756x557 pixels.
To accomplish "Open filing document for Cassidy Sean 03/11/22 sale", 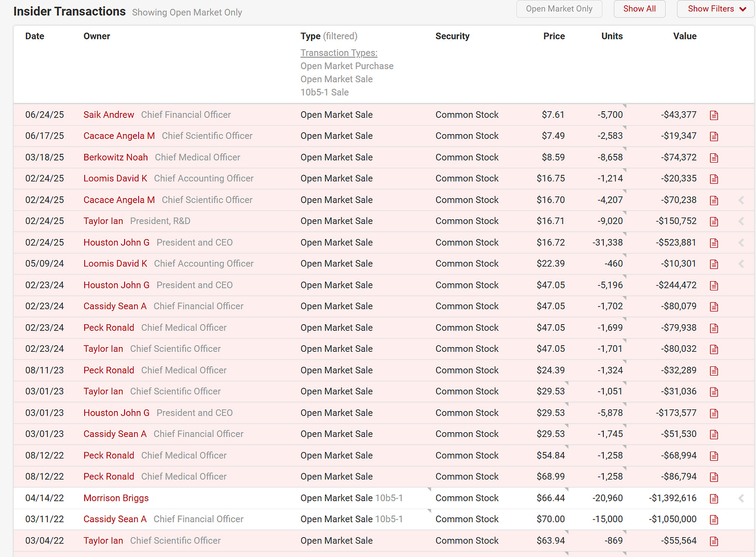I will coord(714,520).
